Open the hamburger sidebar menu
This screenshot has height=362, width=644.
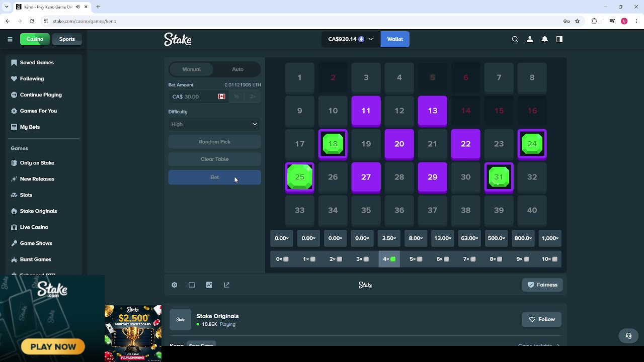click(10, 39)
